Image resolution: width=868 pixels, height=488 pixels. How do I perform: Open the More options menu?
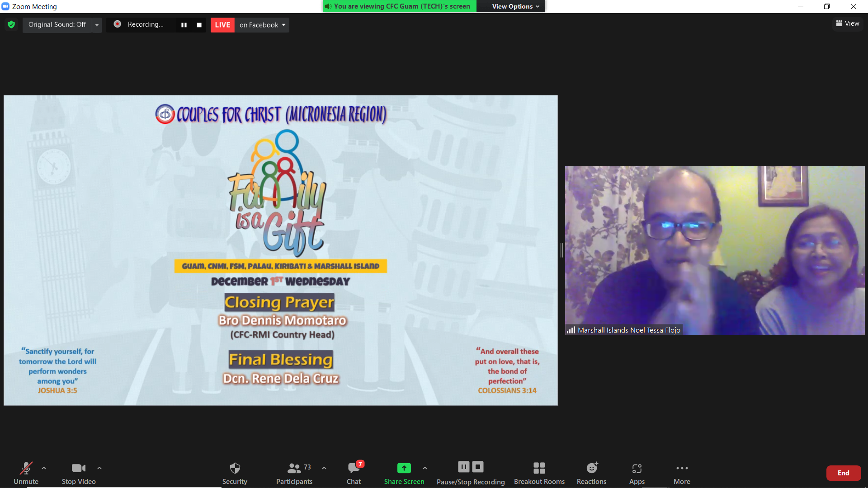(682, 473)
